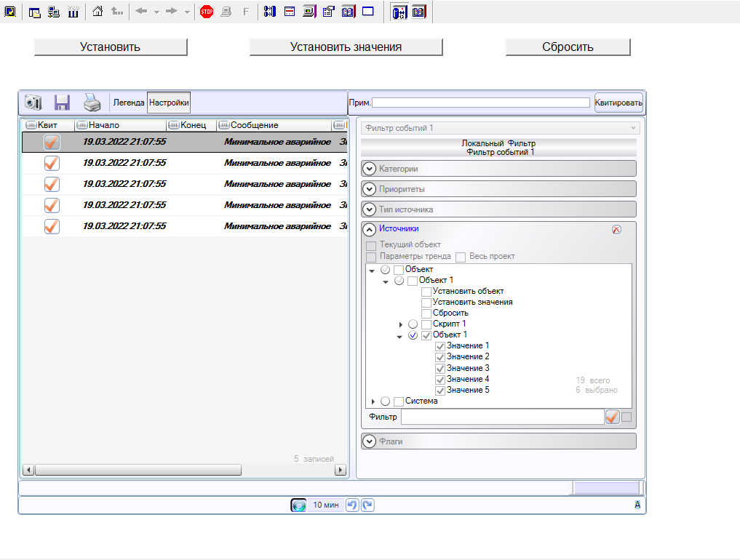Viewport: 740px width, 560px height.
Task: Click the forward arrow in toolbar
Action: (171, 12)
